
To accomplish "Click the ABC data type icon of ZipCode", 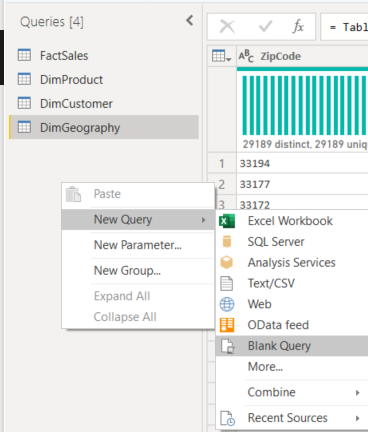I will point(246,56).
